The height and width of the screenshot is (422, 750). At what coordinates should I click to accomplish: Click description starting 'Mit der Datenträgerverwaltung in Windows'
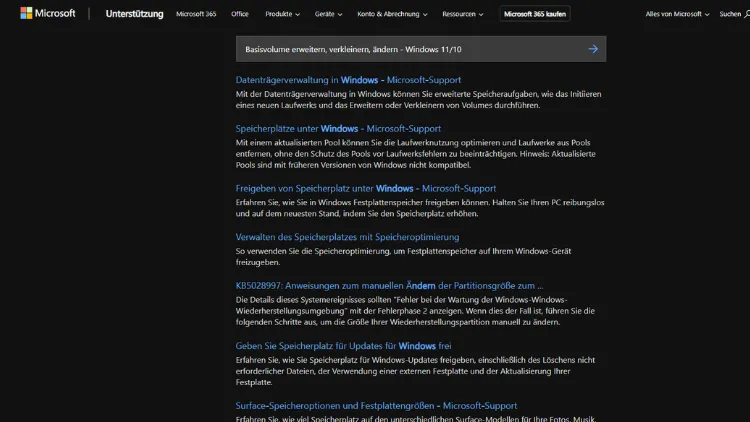click(419, 100)
